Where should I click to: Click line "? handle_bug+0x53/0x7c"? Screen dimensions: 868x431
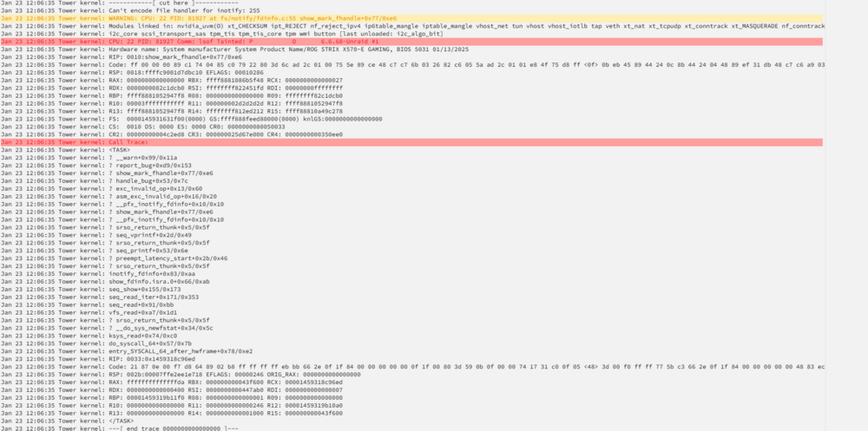pyautogui.click(x=94, y=181)
